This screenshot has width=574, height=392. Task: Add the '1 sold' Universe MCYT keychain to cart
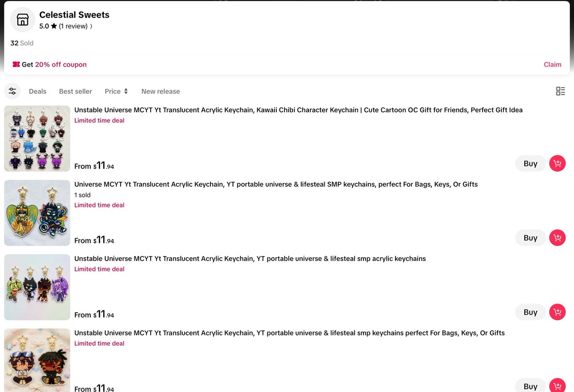pos(557,238)
